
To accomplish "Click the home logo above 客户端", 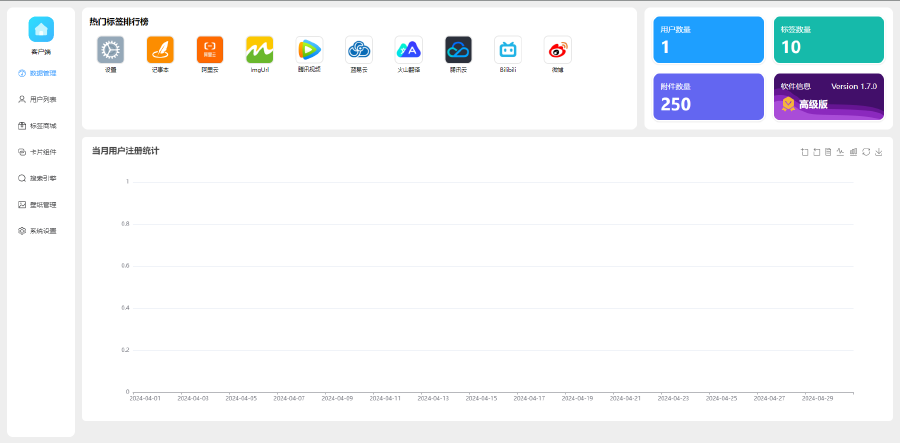I will (x=41, y=29).
